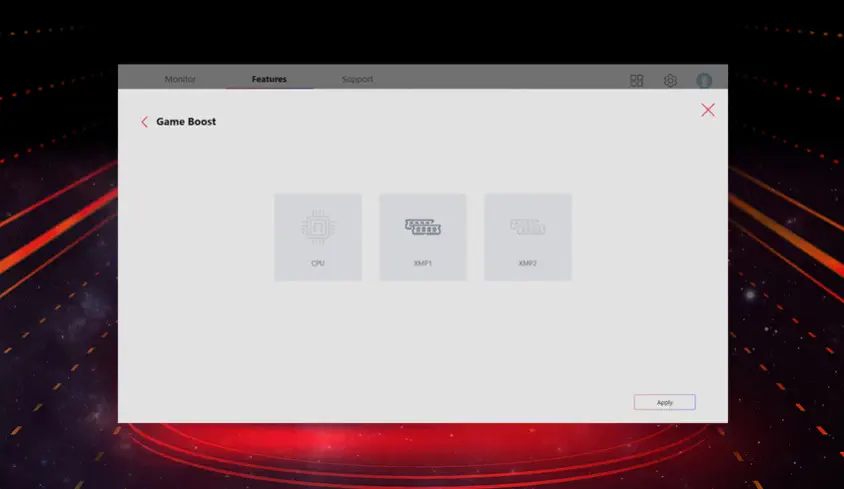Enable the CPU Game Boost tile

(x=318, y=238)
